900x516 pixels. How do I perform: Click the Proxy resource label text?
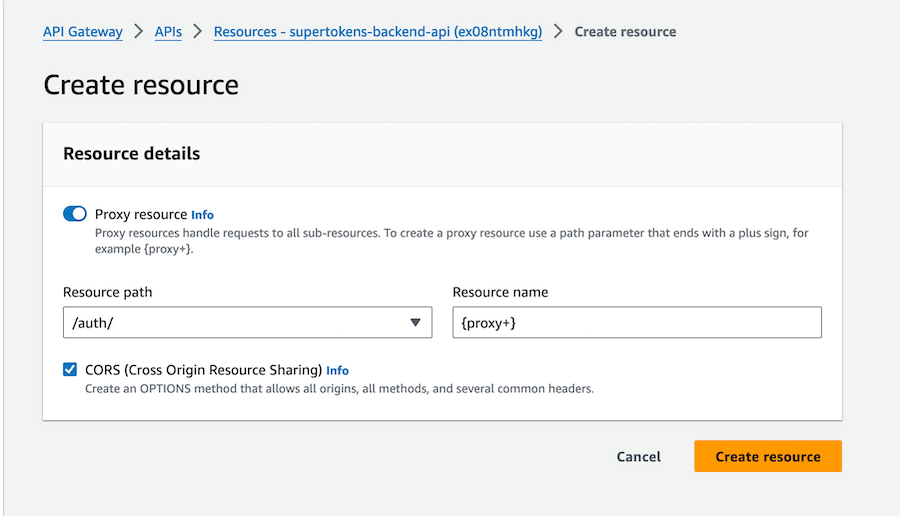point(140,214)
